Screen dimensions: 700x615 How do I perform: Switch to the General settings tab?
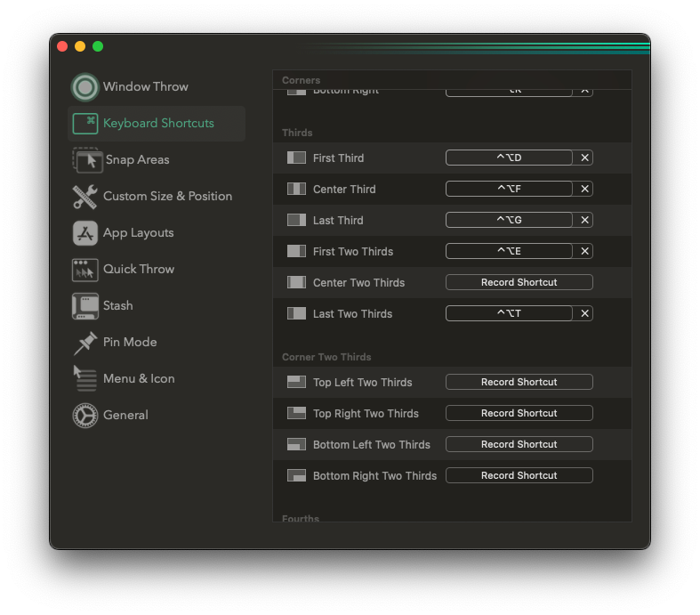pos(125,415)
